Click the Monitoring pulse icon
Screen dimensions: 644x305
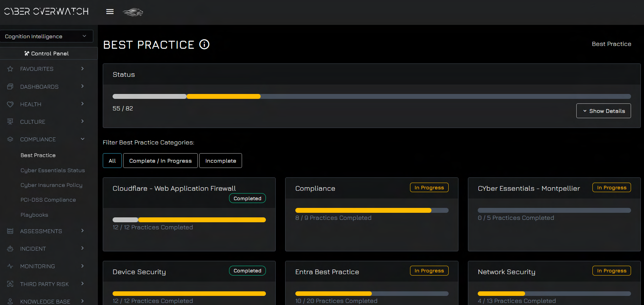[10, 266]
